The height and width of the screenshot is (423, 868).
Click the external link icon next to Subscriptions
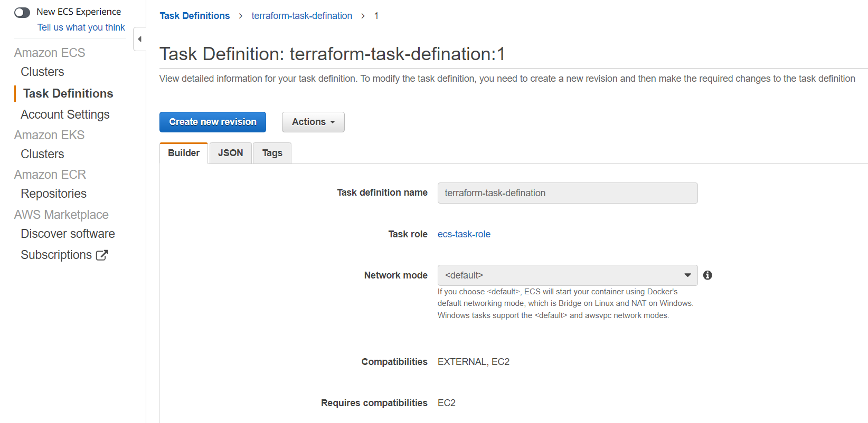[x=102, y=255]
